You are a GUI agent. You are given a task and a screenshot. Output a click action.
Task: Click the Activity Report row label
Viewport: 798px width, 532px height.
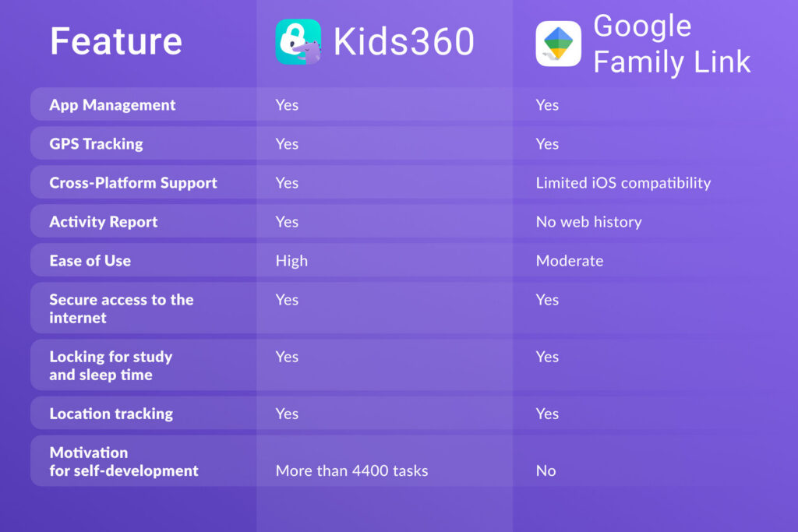point(104,222)
